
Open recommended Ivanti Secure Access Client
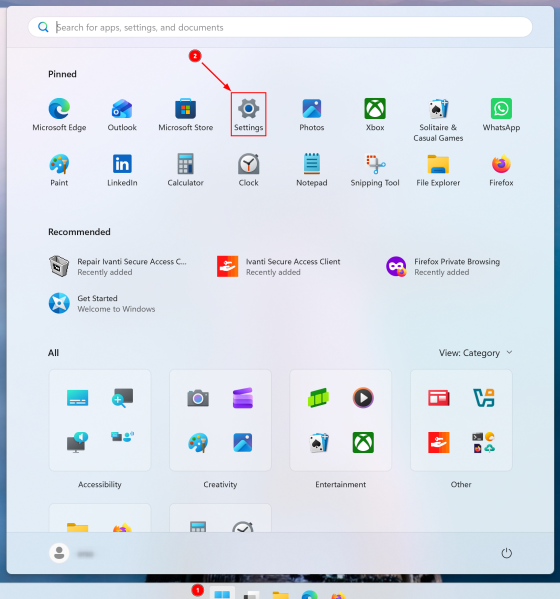point(278,266)
